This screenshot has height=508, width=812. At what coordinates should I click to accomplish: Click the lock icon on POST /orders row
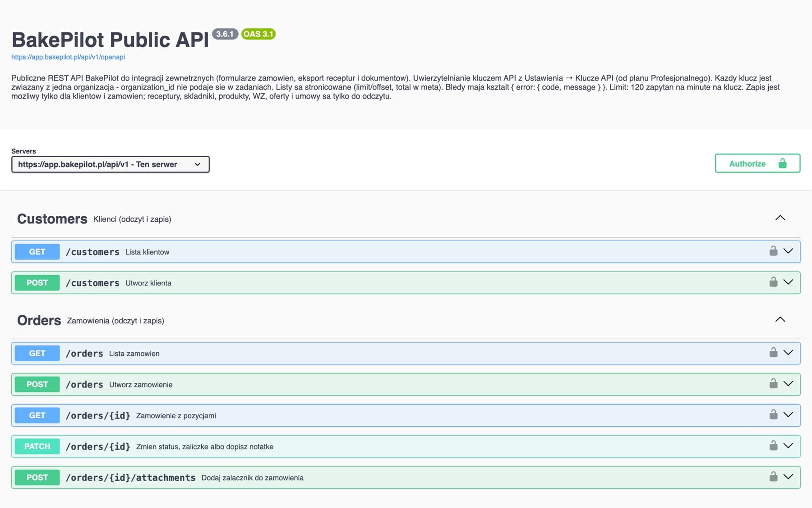[773, 384]
